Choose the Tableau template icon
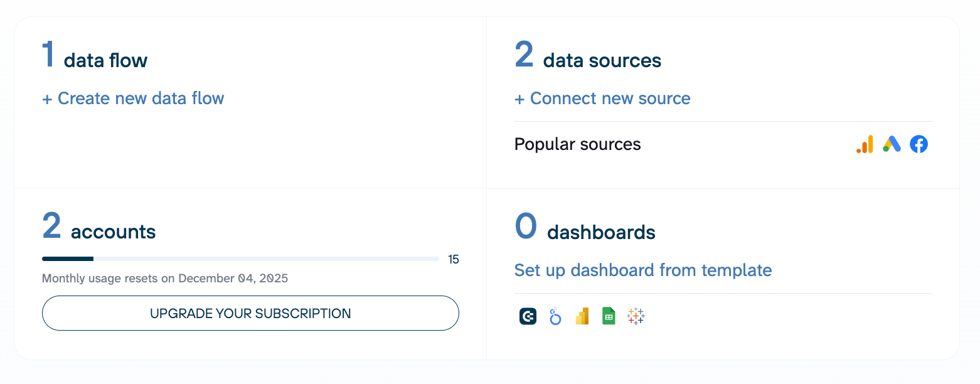Viewport: 980px width, 384px height. tap(636, 316)
